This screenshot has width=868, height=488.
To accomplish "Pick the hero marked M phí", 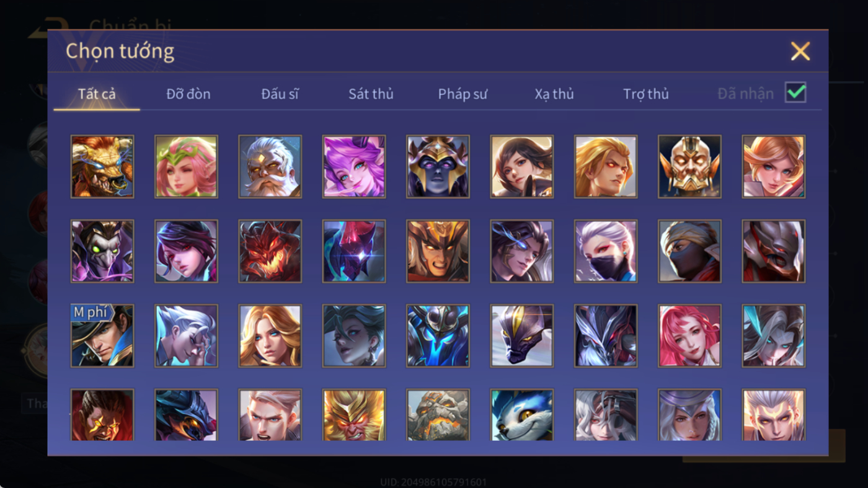I will point(102,335).
